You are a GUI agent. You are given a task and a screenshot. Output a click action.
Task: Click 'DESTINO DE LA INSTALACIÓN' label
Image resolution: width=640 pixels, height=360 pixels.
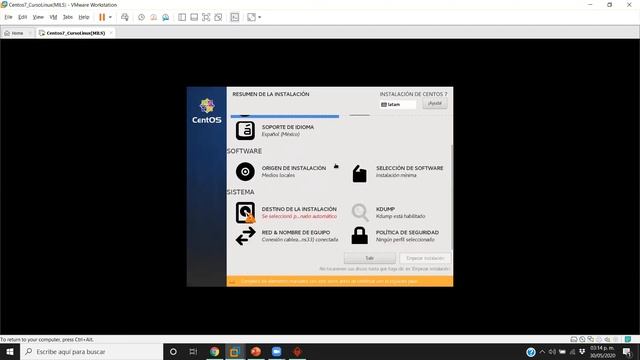pos(299,209)
